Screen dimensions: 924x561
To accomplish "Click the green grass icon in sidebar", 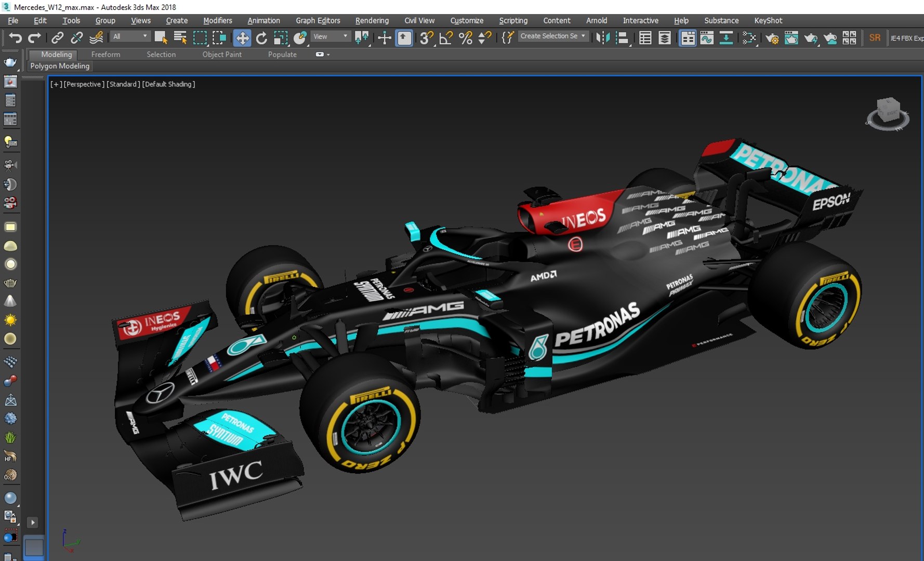I will pos(10,437).
